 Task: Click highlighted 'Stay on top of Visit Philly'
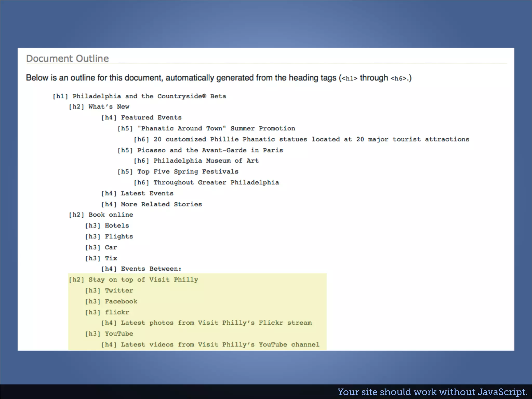coord(134,280)
